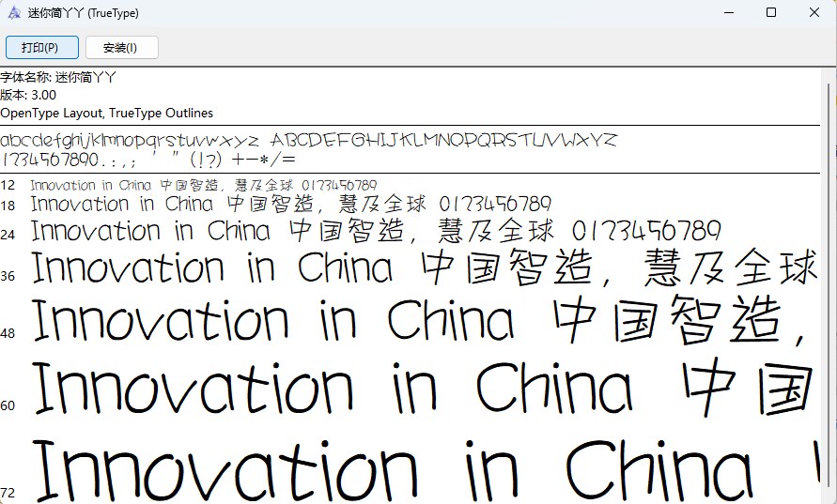Viewport: 837px width, 504px height.
Task: Install the font with 安装(I) button
Action: pos(122,48)
